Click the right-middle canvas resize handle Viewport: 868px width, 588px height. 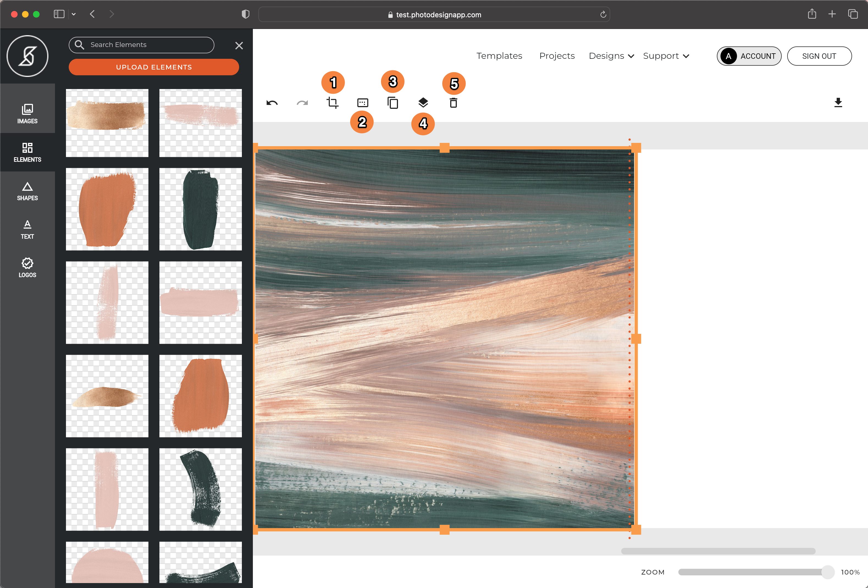636,339
